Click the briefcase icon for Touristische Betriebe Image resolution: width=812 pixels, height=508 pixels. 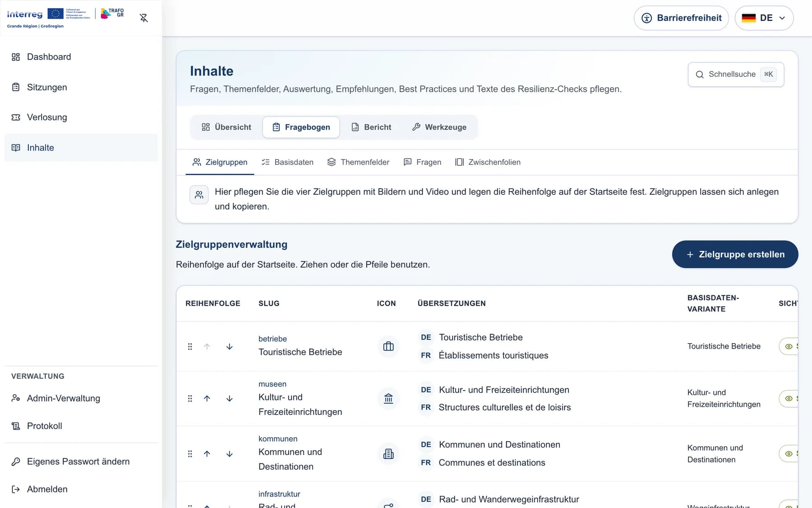(x=388, y=346)
